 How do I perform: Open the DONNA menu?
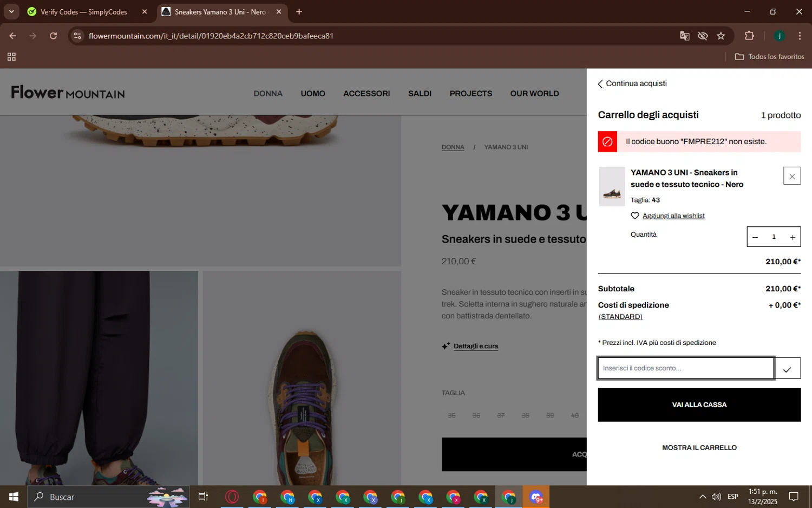(x=268, y=94)
